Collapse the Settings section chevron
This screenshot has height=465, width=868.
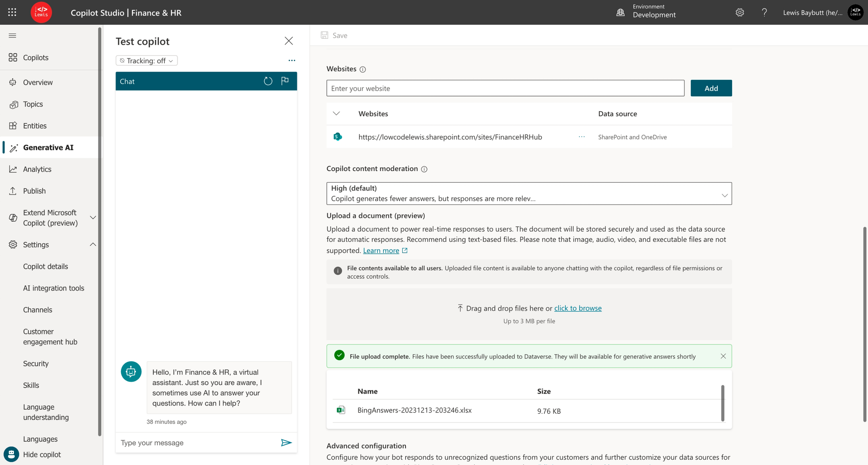pyautogui.click(x=93, y=244)
